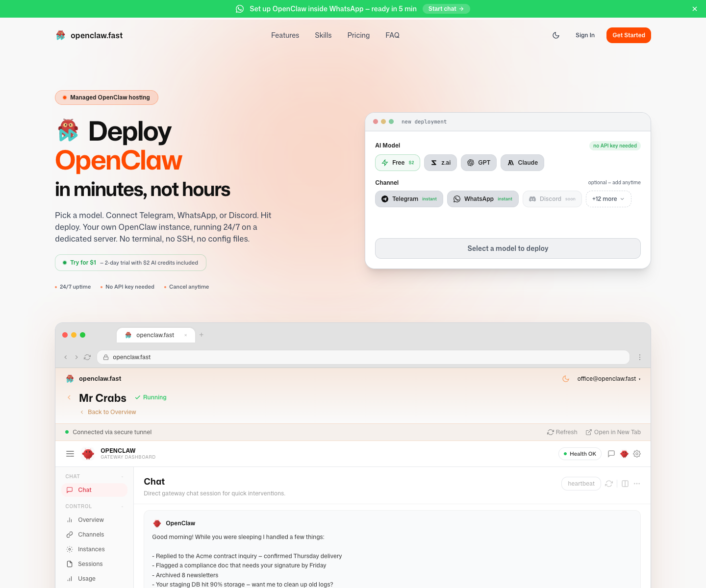Select the z.ai model option
Screen dimensions: 706x588
click(x=441, y=163)
